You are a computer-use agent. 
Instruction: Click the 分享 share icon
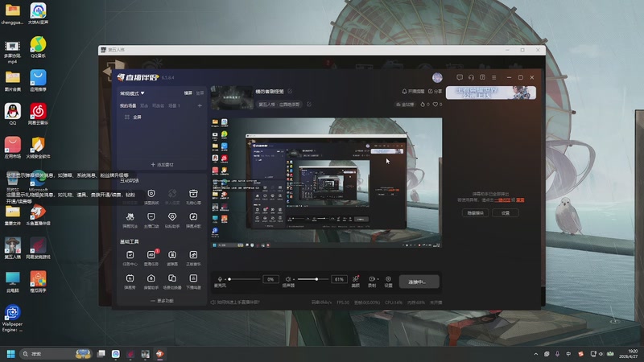(x=435, y=91)
